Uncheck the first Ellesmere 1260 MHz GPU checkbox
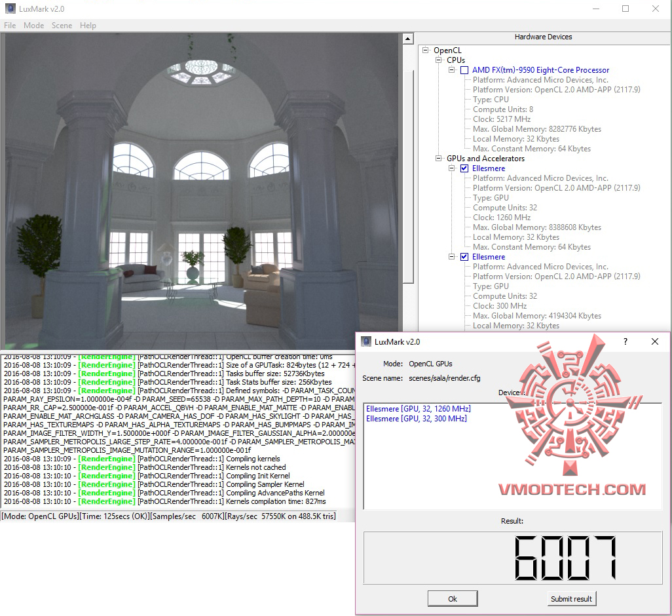Screen dimensions: 672x616 coord(464,168)
